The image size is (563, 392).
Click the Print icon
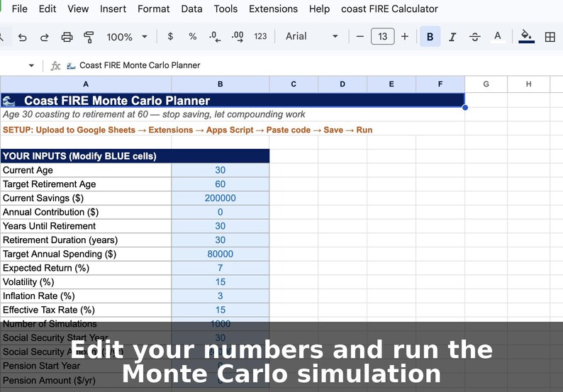67,37
